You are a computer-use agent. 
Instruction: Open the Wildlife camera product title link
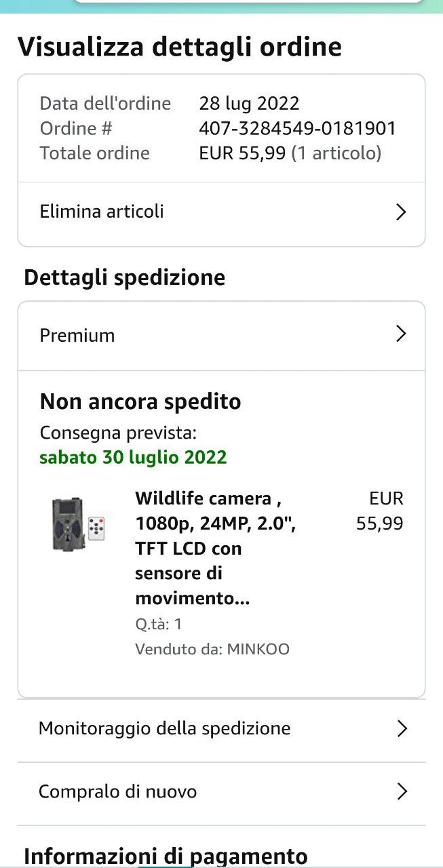pos(215,549)
